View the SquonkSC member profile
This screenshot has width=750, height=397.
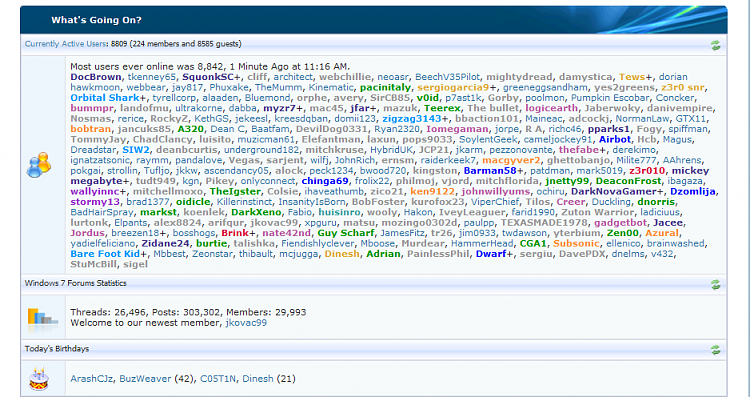click(x=208, y=77)
